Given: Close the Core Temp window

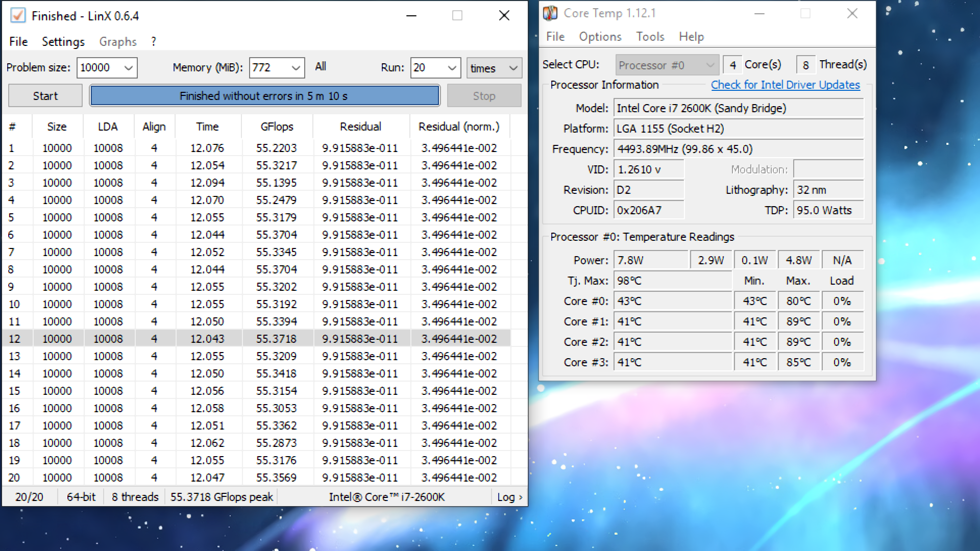Looking at the screenshot, I should coord(852,13).
